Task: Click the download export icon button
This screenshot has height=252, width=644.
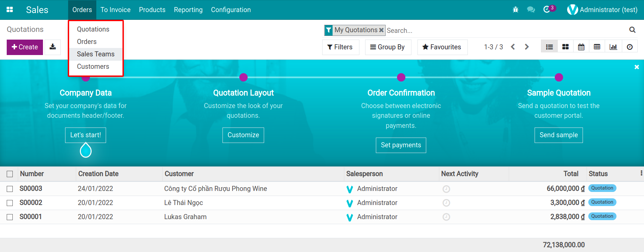Action: click(x=53, y=47)
